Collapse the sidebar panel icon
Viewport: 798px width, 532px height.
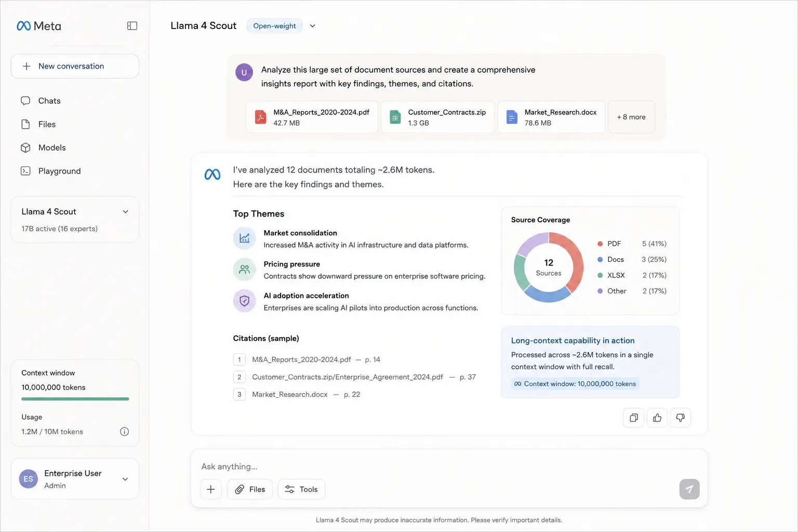pyautogui.click(x=132, y=26)
